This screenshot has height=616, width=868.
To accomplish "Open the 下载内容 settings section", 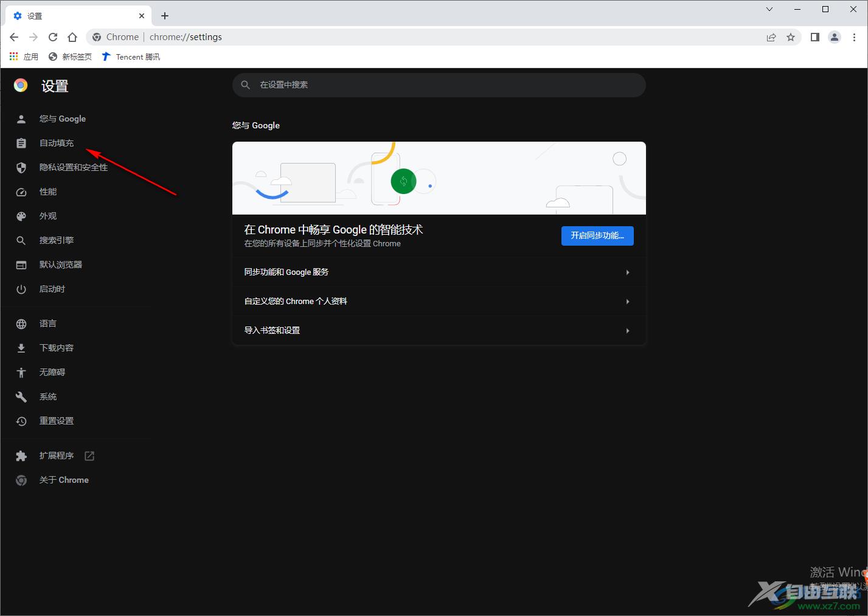I will tap(57, 348).
